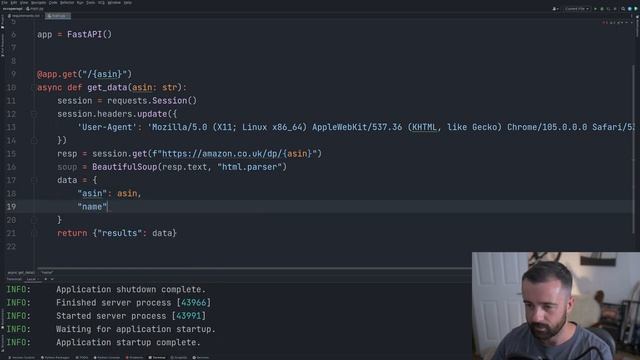Image resolution: width=640 pixels, height=360 pixels.
Task: Toggle the Terminal tool window button
Action: (157, 358)
